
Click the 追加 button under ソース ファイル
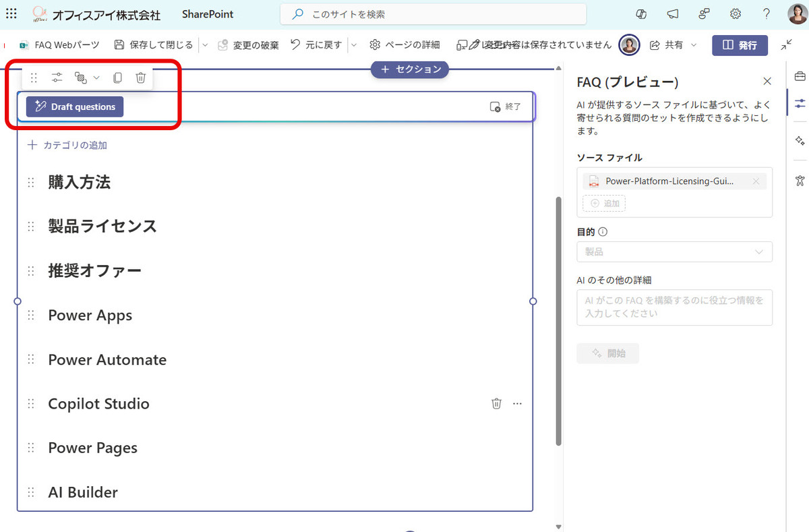coord(604,203)
